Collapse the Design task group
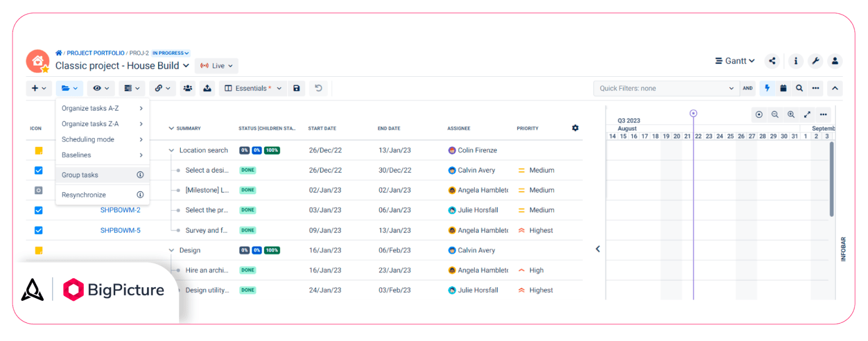This screenshot has width=868, height=341. tap(171, 251)
